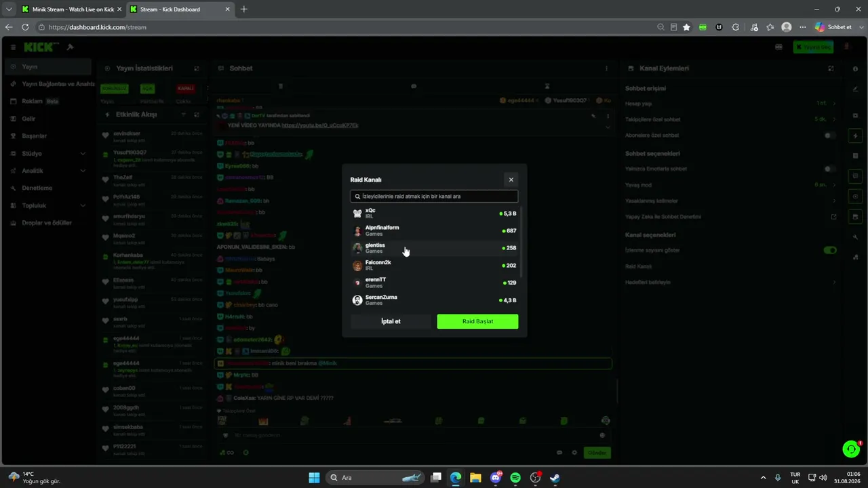This screenshot has width=868, height=488.
Task: Toggle Abonelere özel sohbet switch
Action: [830, 136]
